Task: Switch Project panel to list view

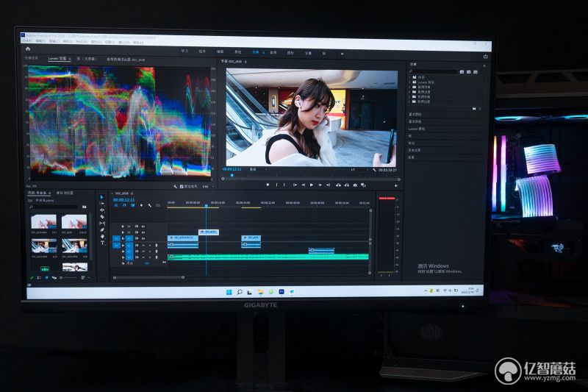Action: click(39, 278)
